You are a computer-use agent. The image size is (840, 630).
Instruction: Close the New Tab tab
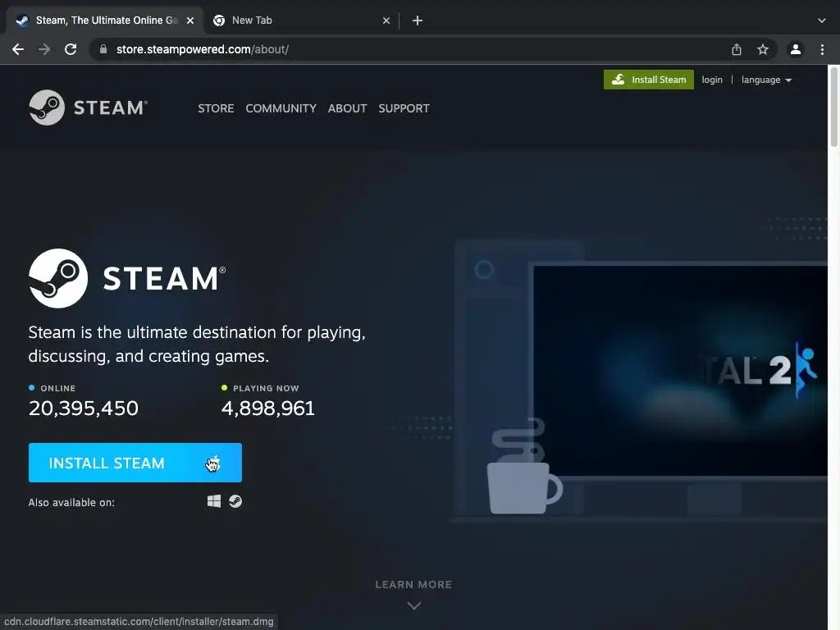[386, 21]
